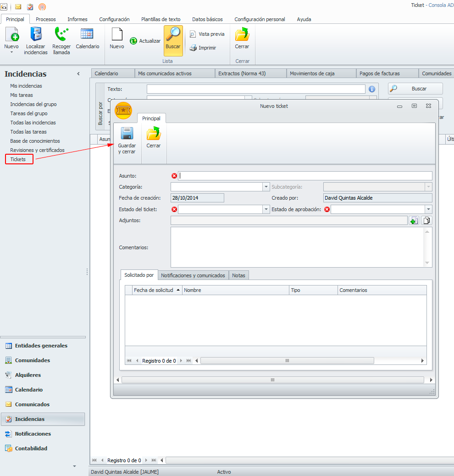This screenshot has width=454, height=476.
Task: Click the Imprimir printer icon
Action: point(194,48)
